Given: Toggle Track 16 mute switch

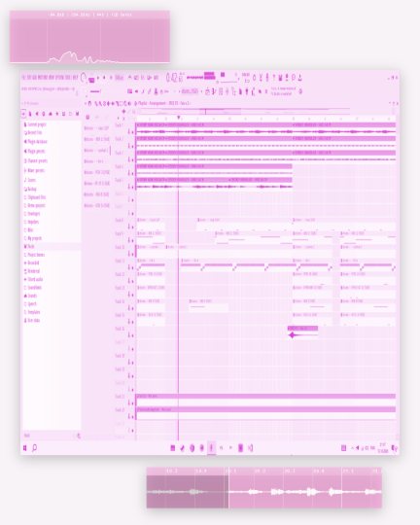Looking at the screenshot, I should [132, 335].
